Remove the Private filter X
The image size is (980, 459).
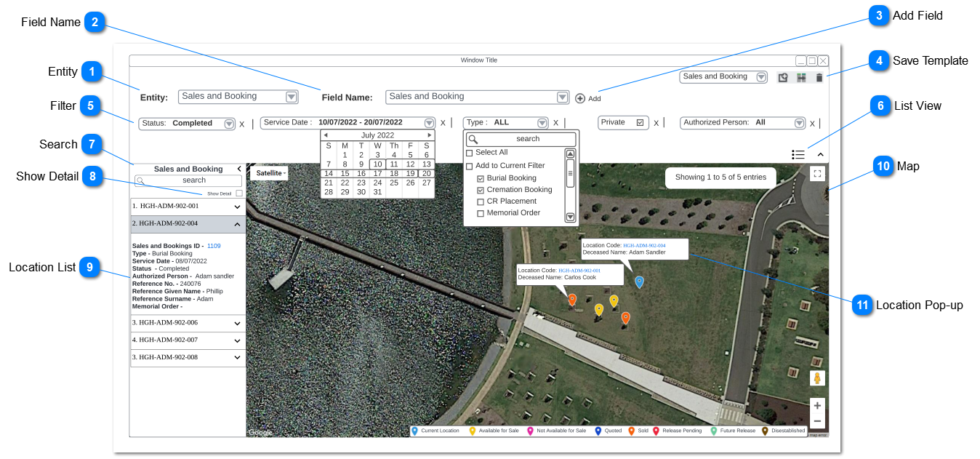tap(656, 123)
